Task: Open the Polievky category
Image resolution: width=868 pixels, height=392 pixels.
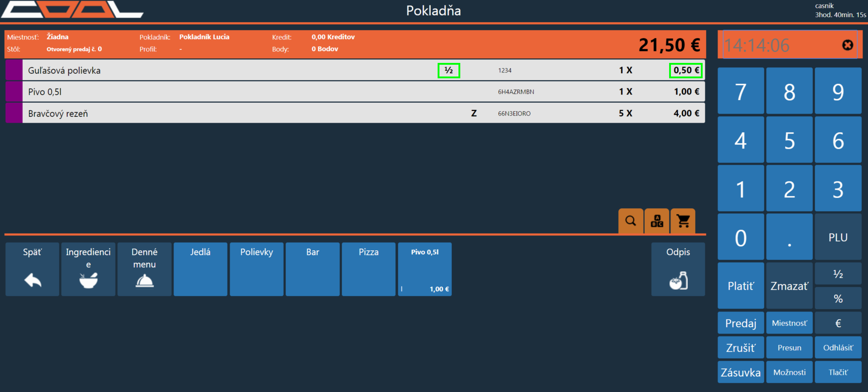Action: point(256,269)
